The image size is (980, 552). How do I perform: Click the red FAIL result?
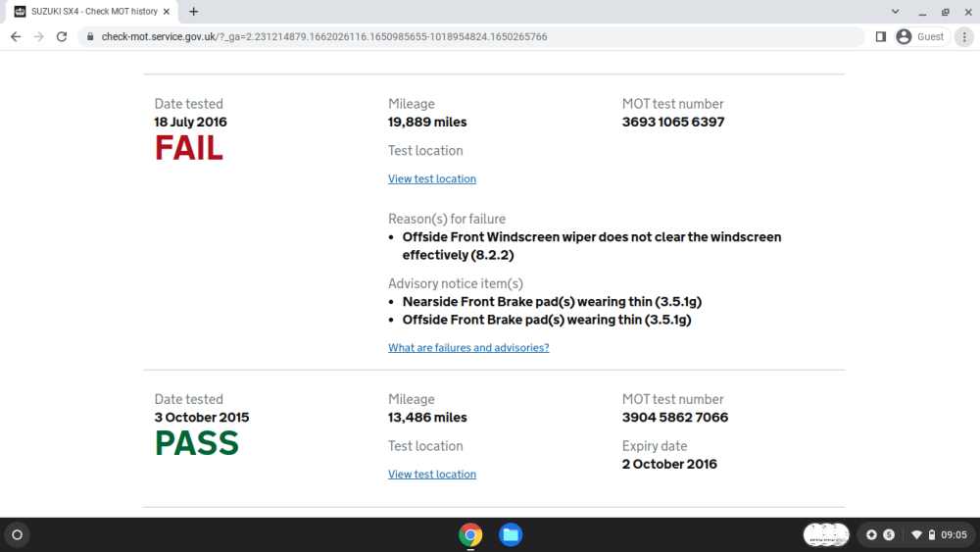pyautogui.click(x=189, y=149)
